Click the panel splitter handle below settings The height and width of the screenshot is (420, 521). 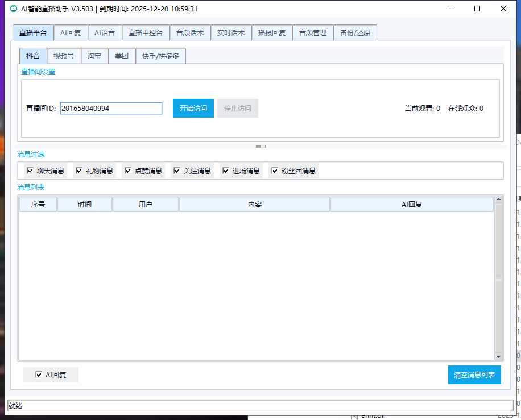point(260,147)
